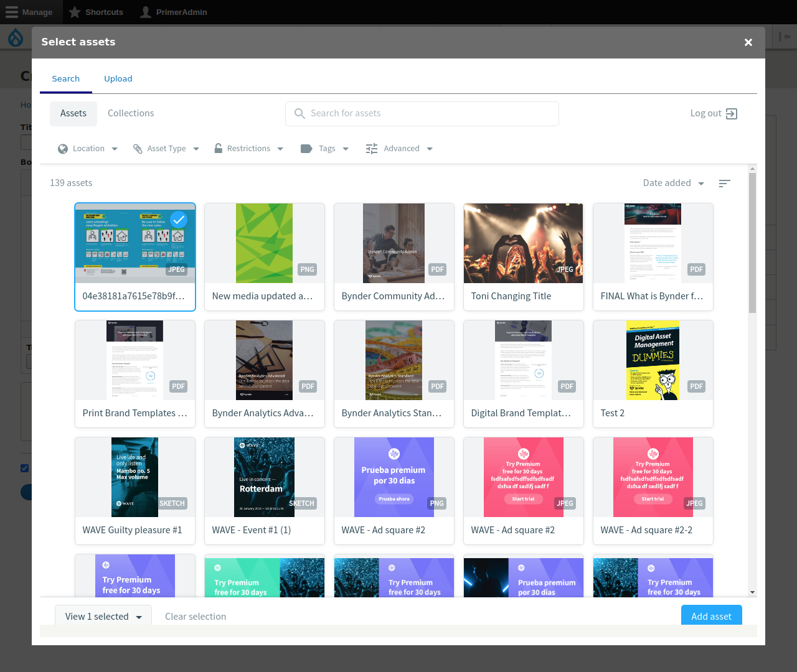Click the Tags label icon
This screenshot has height=672, width=797.
pyautogui.click(x=306, y=149)
